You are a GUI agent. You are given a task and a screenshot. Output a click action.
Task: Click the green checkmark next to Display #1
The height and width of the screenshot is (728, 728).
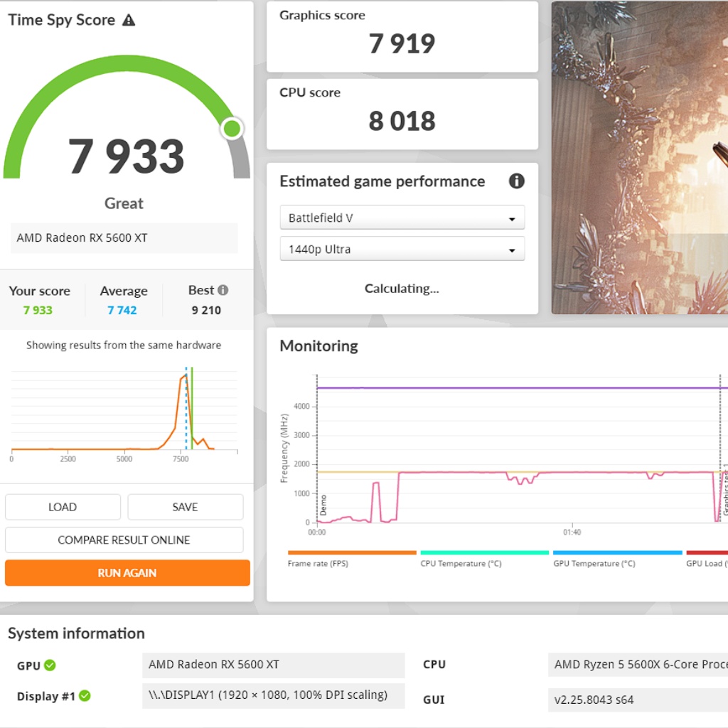[85, 696]
